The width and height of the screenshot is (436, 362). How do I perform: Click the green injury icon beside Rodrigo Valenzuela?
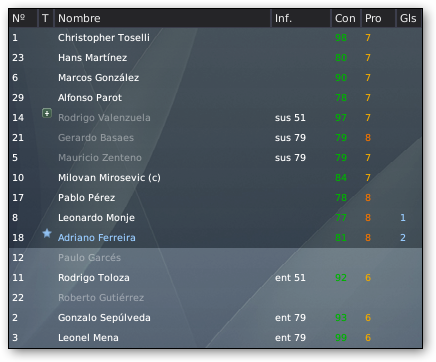click(x=47, y=113)
